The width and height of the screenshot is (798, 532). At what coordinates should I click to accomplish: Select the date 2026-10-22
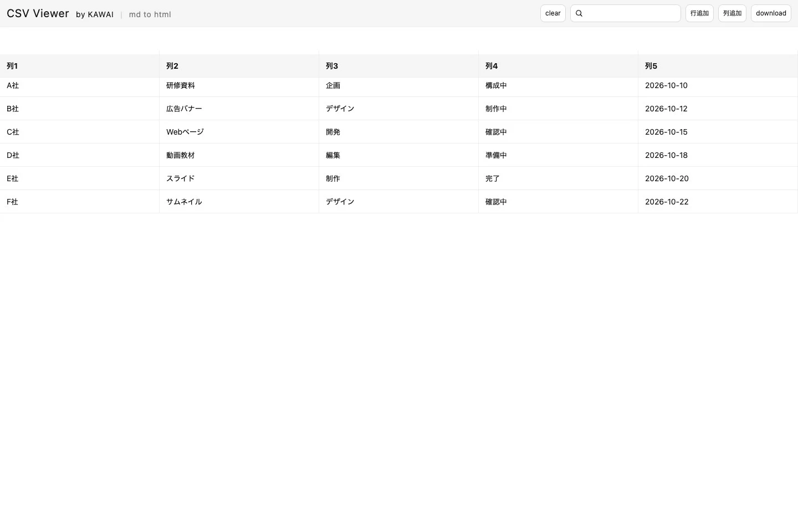click(x=718, y=202)
